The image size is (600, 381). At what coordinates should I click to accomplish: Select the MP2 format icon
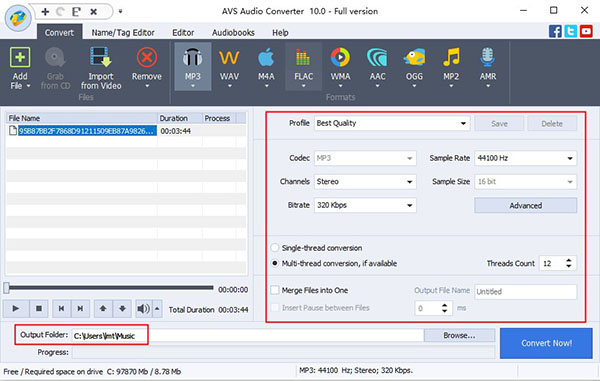click(451, 58)
